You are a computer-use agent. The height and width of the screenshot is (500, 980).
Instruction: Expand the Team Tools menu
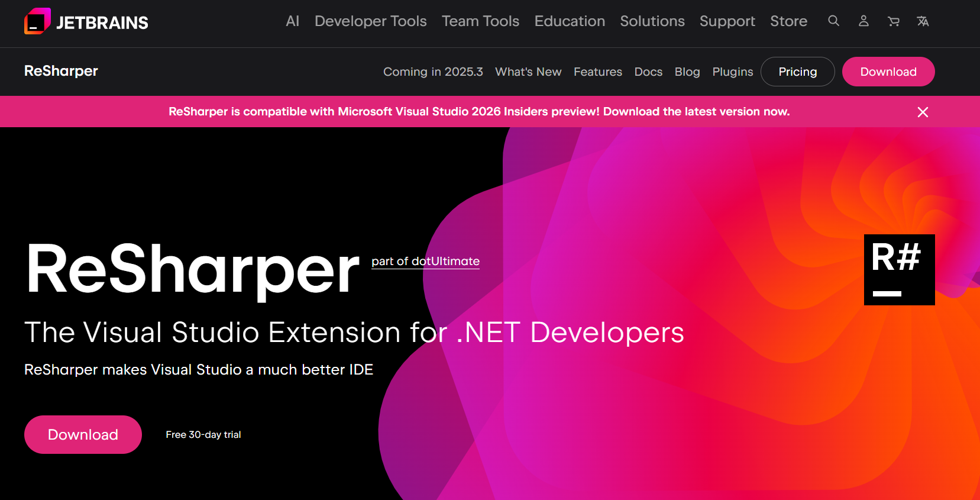(x=480, y=21)
